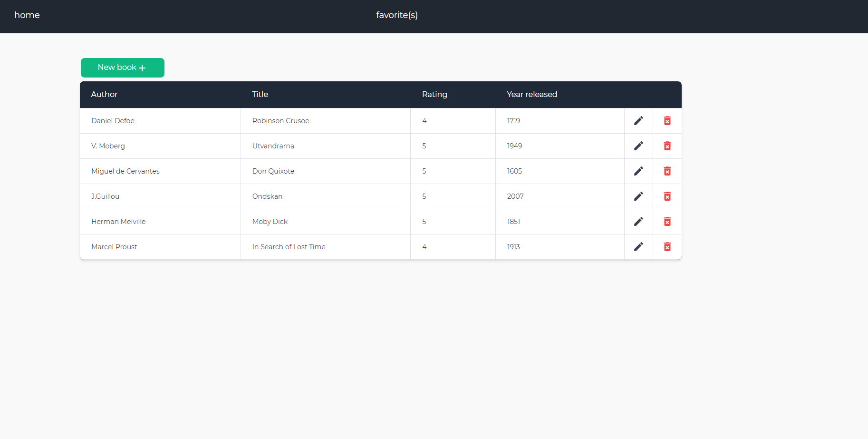
Task: Delete the Robinson Crusoe book entry
Action: [x=667, y=121]
